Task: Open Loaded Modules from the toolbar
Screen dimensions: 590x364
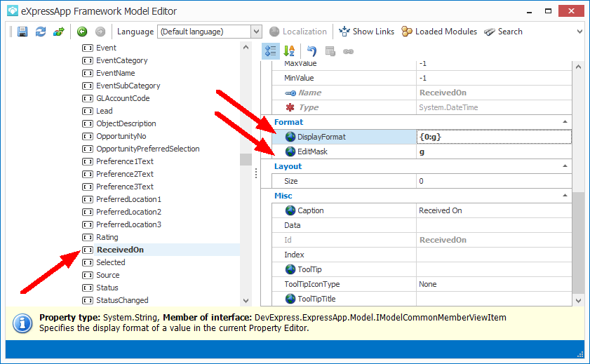Action: [439, 32]
